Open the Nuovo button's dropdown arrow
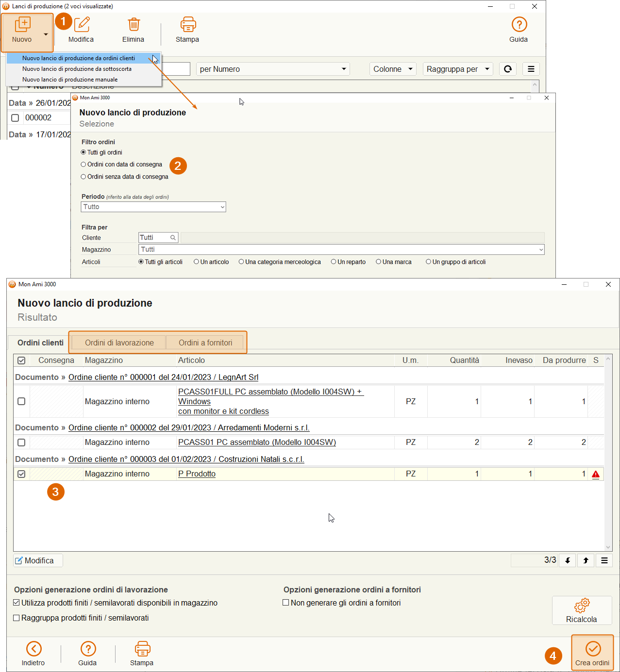This screenshot has width=620, height=672. click(x=46, y=34)
